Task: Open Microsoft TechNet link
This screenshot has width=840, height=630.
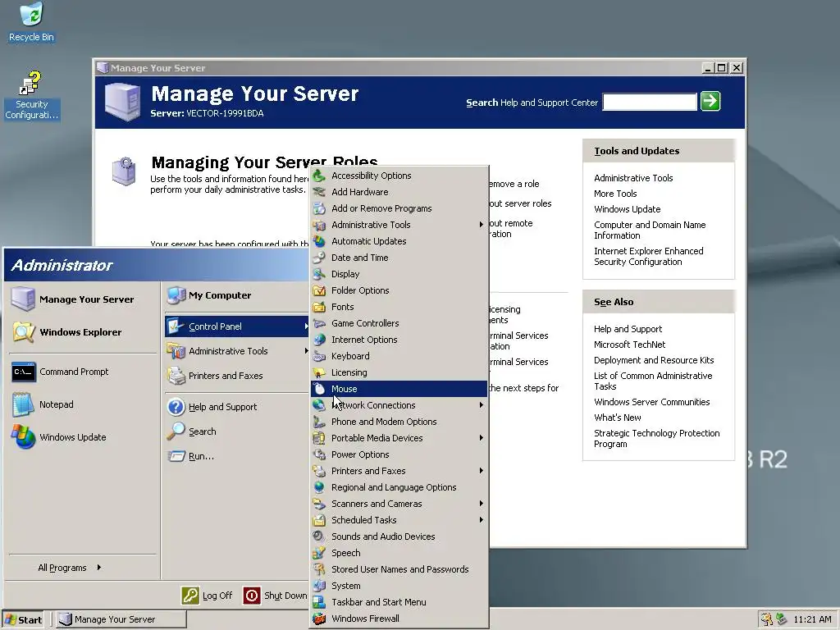Action: (629, 345)
